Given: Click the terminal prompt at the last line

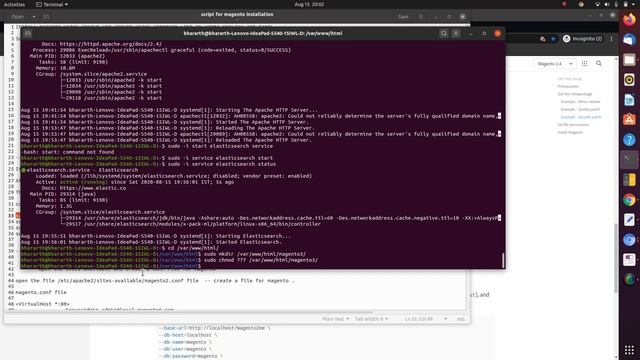Looking at the screenshot, I should [111, 266].
